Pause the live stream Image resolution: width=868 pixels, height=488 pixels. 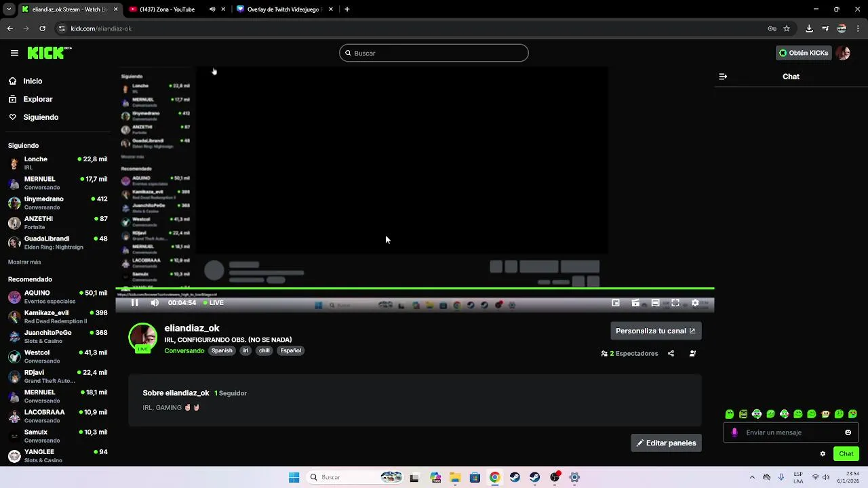coord(135,303)
